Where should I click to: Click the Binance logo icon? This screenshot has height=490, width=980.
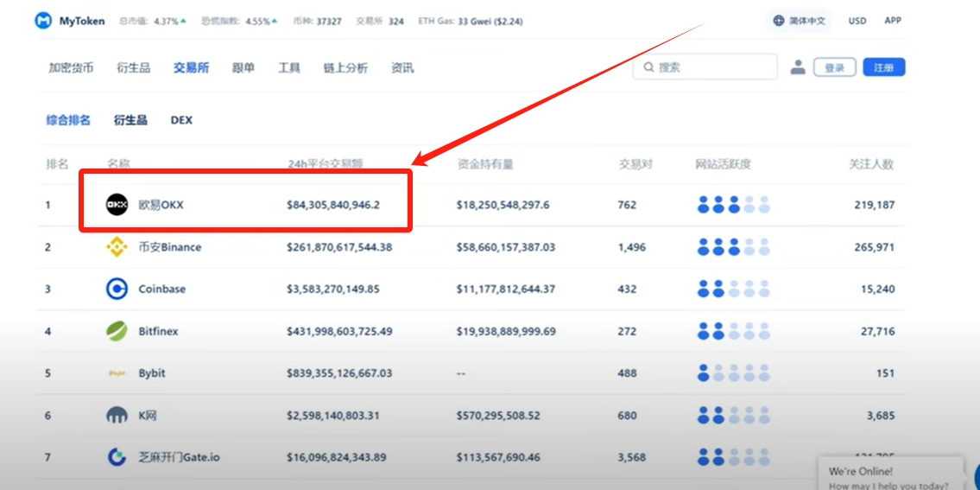click(x=117, y=247)
